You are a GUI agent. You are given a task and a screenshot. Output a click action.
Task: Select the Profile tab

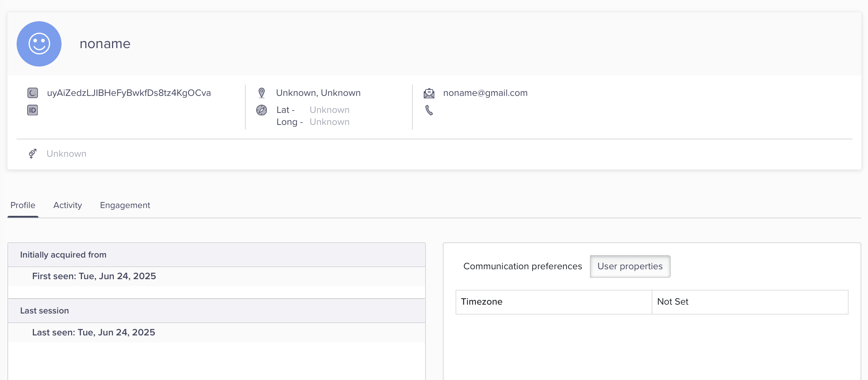(22, 205)
